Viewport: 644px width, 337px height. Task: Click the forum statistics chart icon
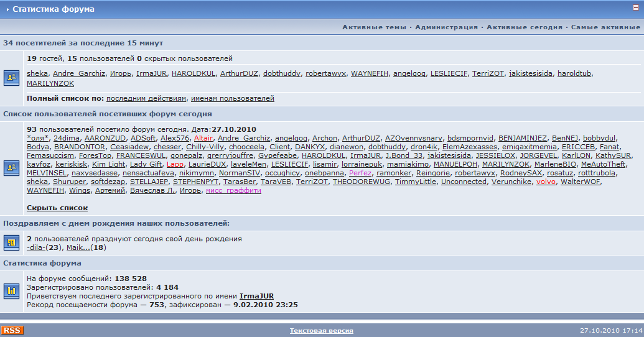11,290
